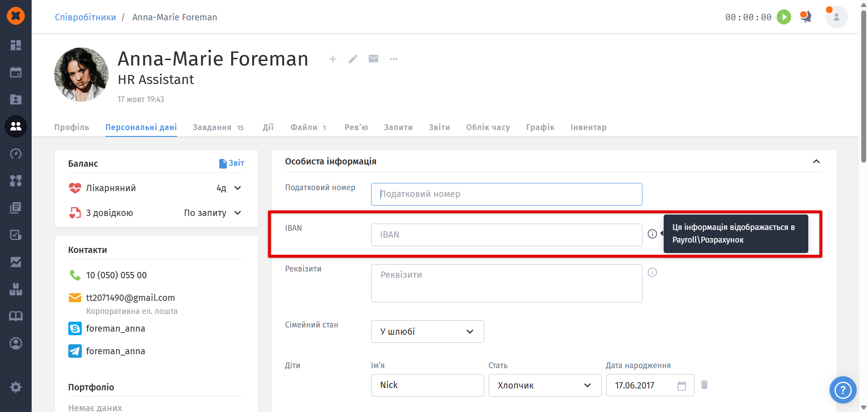Collapse the Особиста інформація section
This screenshot has height=412, width=868.
click(x=816, y=162)
